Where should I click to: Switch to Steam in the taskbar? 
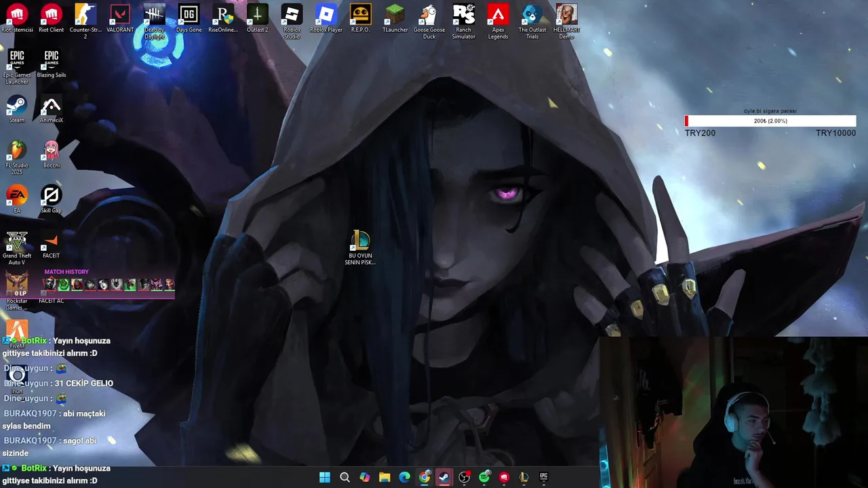click(444, 477)
